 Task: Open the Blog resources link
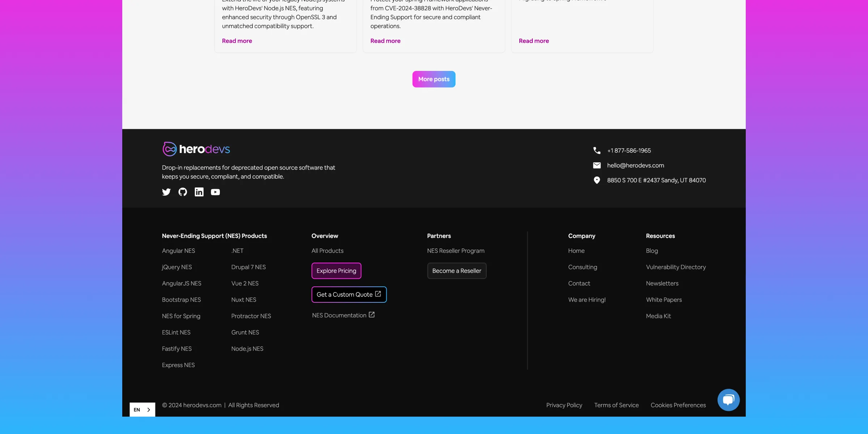[652, 251]
